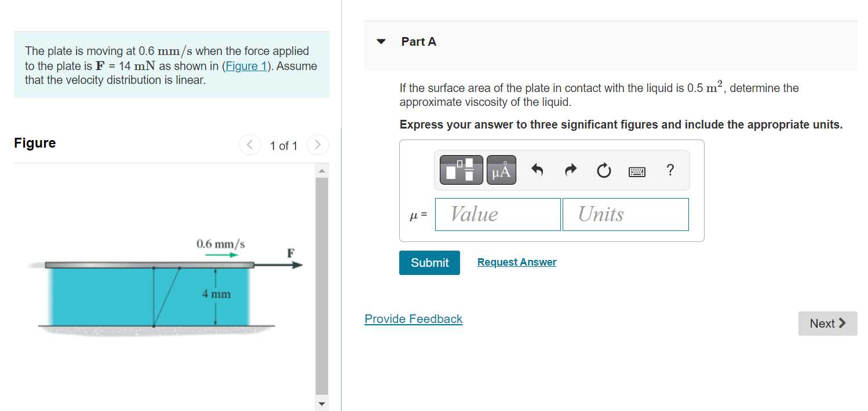Reset the answer entry
Viewport: 868px width, 411px height.
[x=603, y=170]
